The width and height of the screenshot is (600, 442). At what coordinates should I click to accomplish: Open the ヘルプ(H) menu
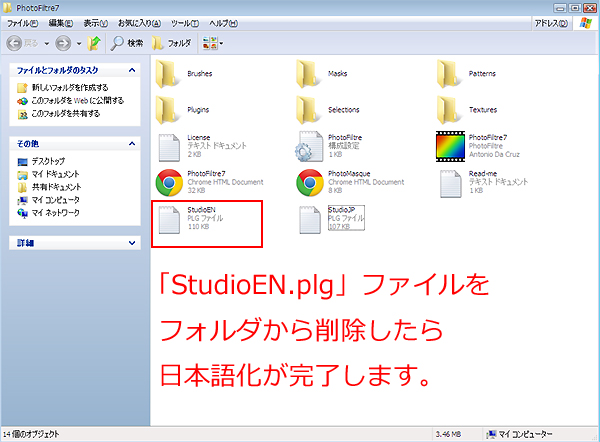(223, 23)
